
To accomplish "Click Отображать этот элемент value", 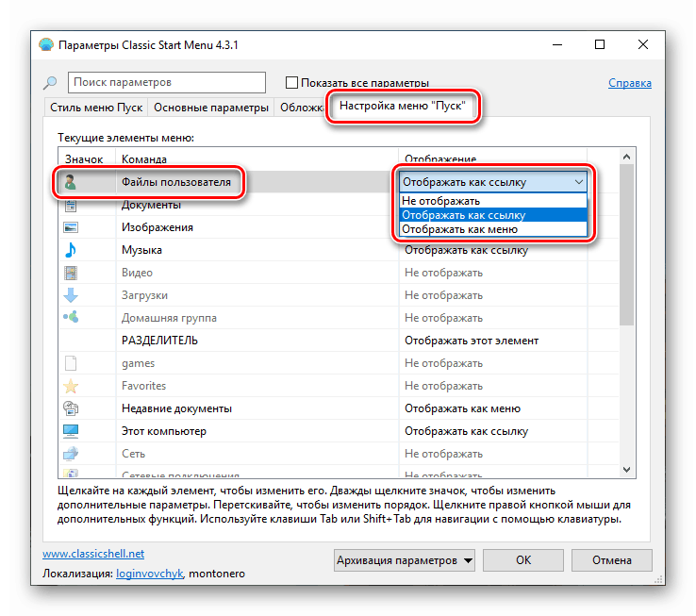I will point(472,341).
